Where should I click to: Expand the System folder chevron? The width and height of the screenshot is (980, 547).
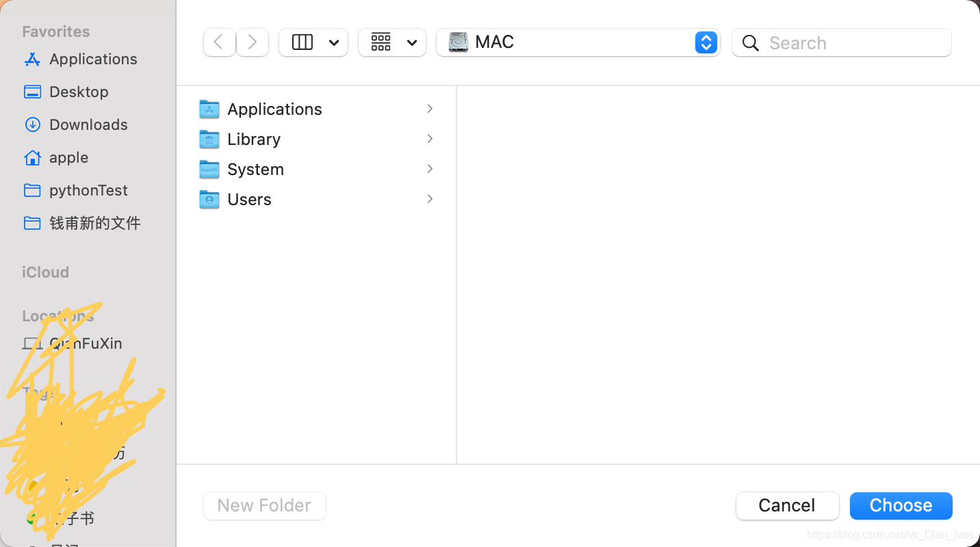click(430, 169)
